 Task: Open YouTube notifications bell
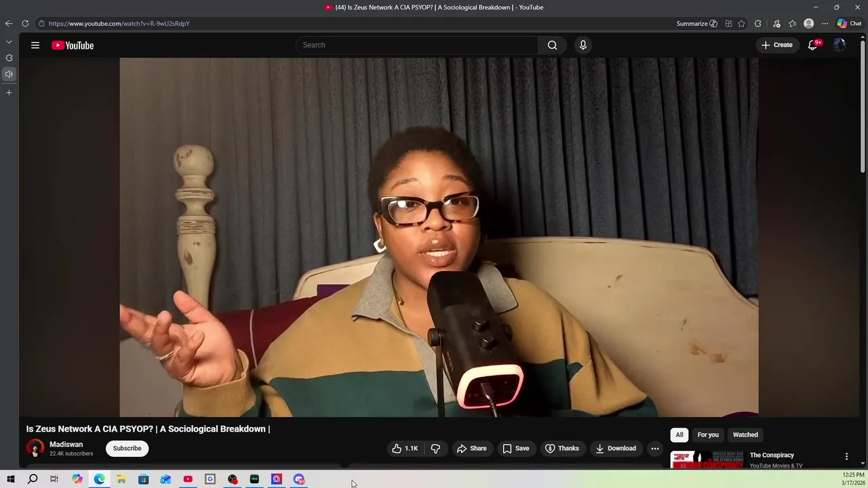coord(813,45)
